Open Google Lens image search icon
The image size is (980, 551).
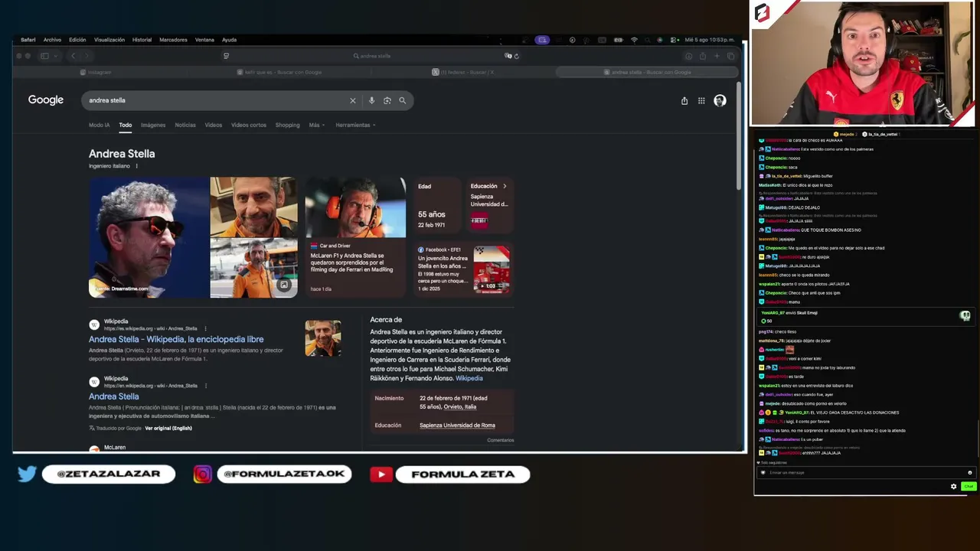pyautogui.click(x=387, y=100)
